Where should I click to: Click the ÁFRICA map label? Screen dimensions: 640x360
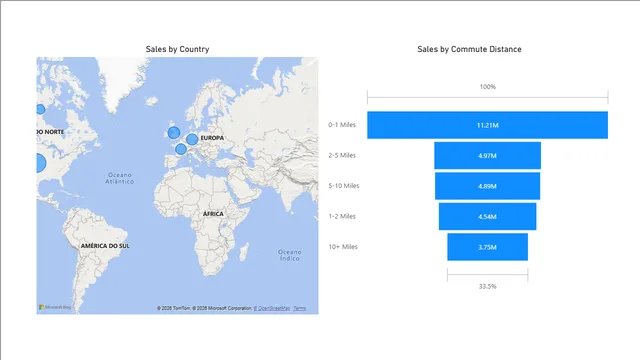coord(213,214)
